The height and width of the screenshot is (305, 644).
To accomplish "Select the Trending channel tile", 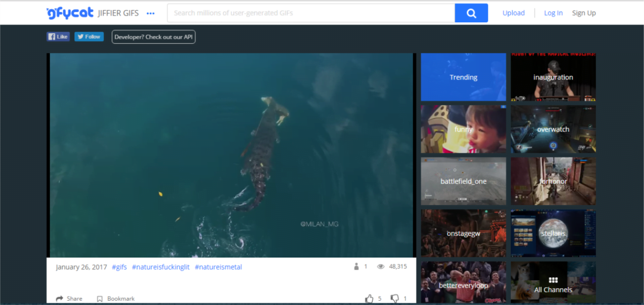I will tap(463, 77).
